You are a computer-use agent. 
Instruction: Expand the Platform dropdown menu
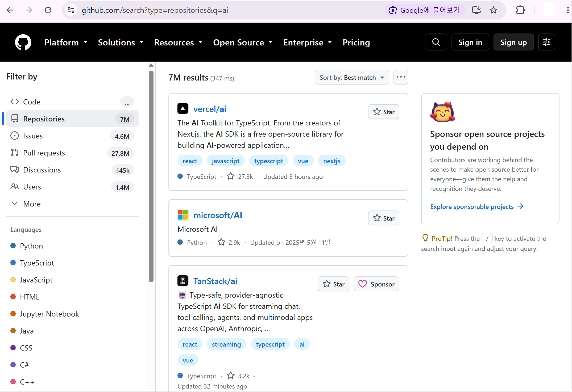(x=66, y=43)
